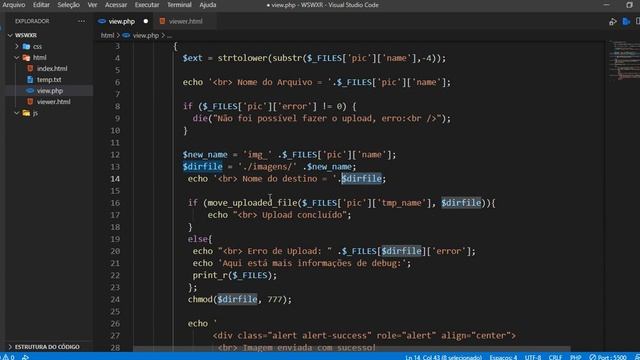Viewport: 640px width, 360px height.
Task: Click line number 8 in the gutter
Action: 118,107
